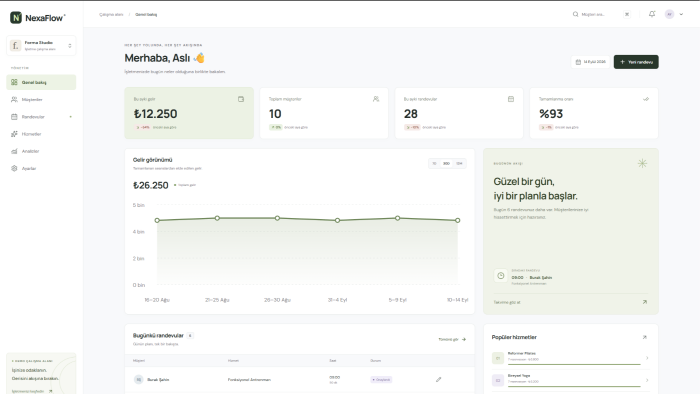Open notifications bell

tap(652, 14)
